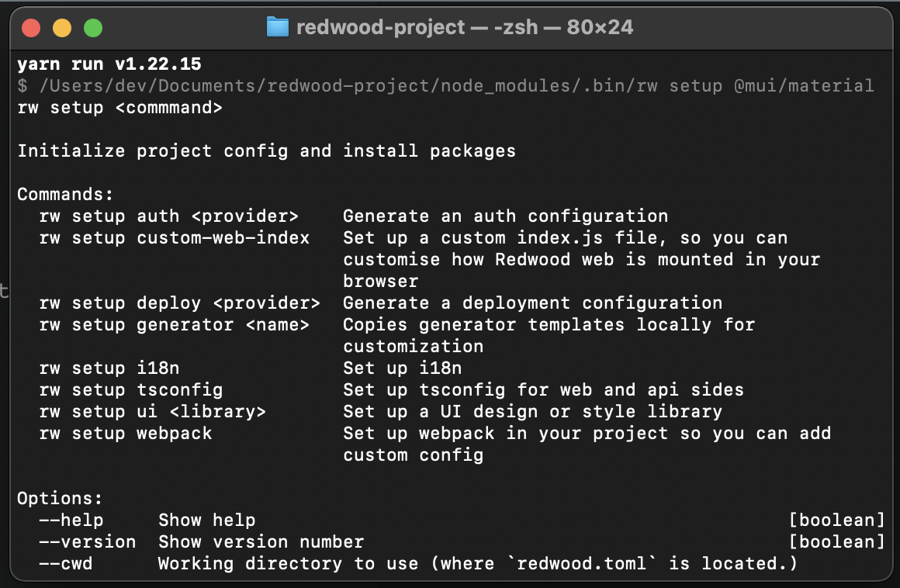The height and width of the screenshot is (588, 900).
Task: Click the '--cwd' option
Action: point(65,564)
